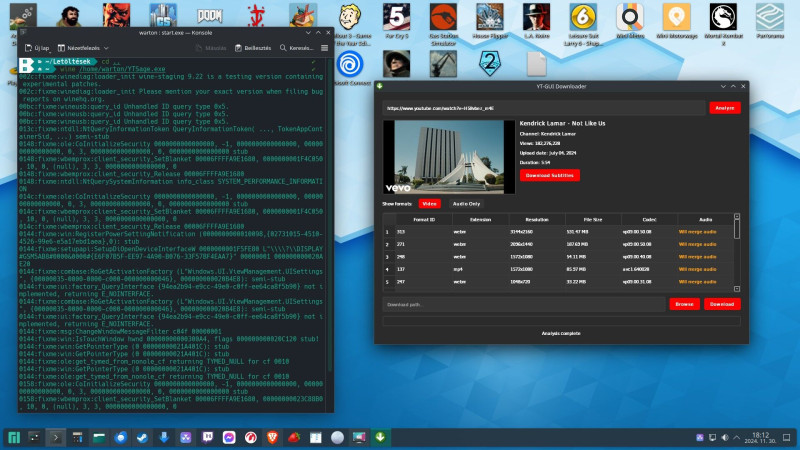
Task: Sort by Extension column header
Action: pos(480,219)
